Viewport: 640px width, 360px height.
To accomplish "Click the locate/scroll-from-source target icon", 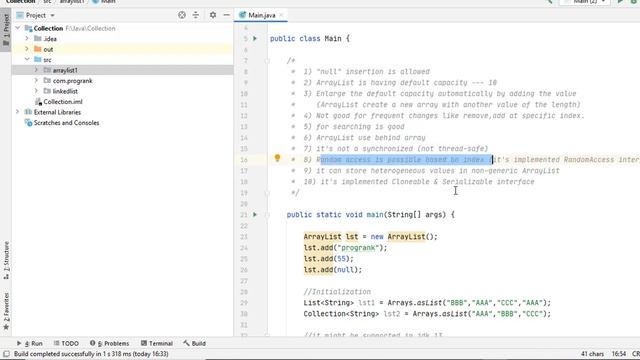I will click(182, 15).
